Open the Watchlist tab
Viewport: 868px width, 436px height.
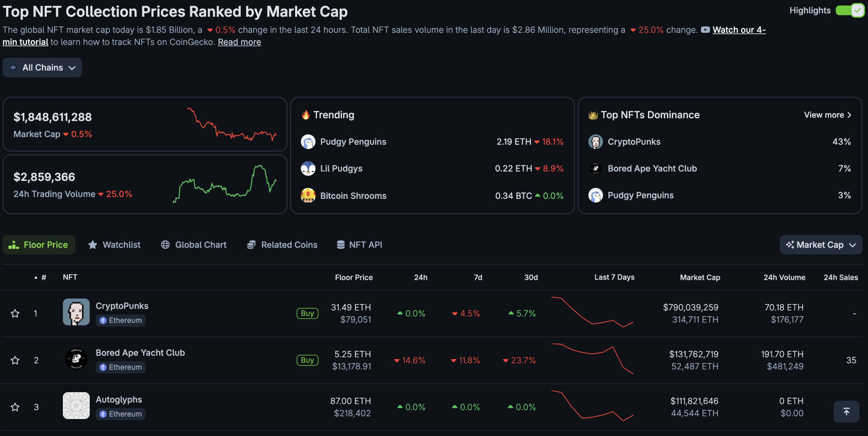click(x=114, y=245)
